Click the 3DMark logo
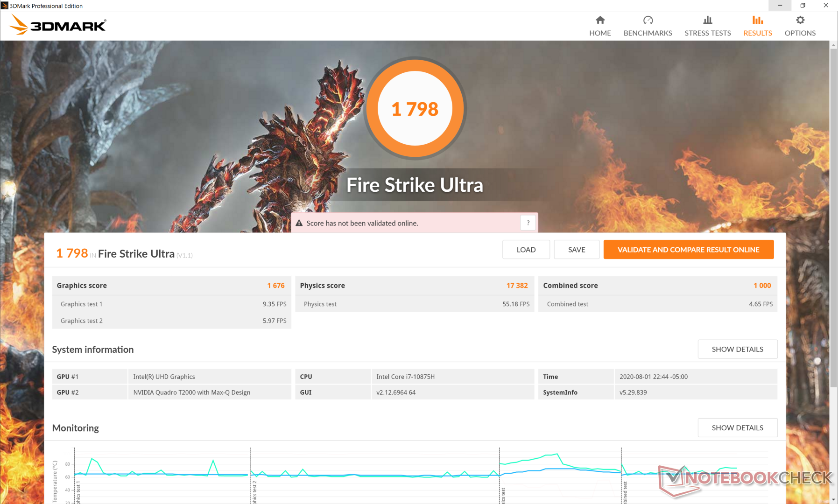 click(58, 25)
